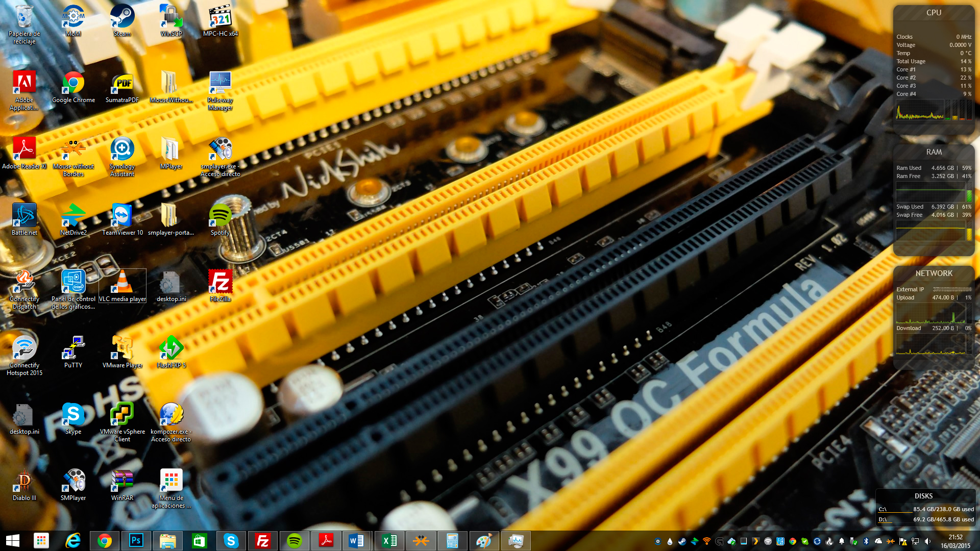Open the Steam desktop shortcut
The width and height of the screenshot is (980, 551).
click(122, 18)
